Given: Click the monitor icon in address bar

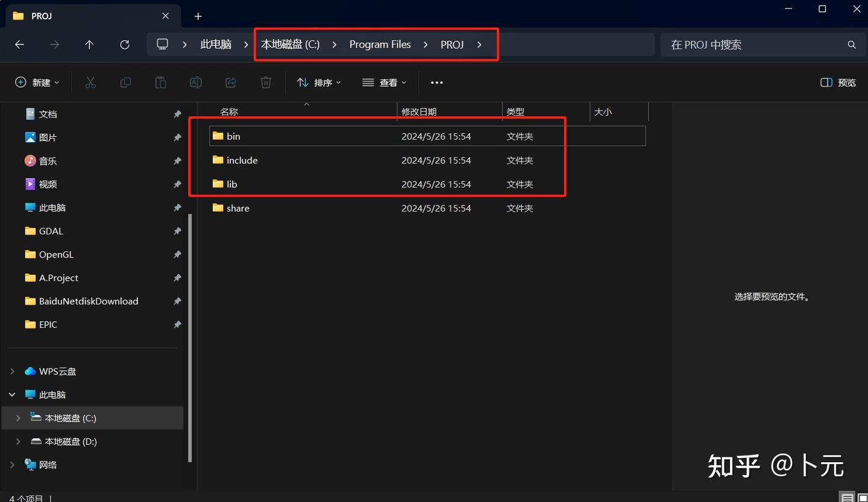Looking at the screenshot, I should tap(162, 45).
